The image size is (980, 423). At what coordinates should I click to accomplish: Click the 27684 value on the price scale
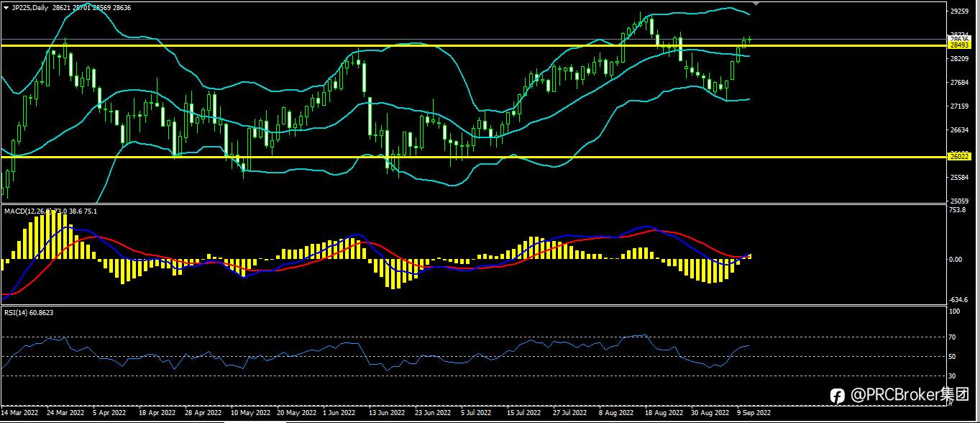(x=960, y=83)
